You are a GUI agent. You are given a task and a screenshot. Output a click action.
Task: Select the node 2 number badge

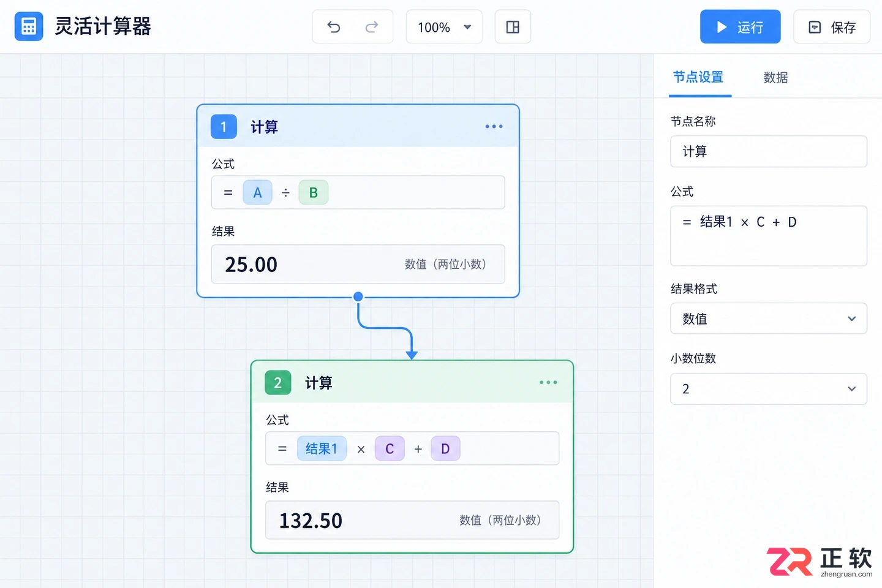click(x=277, y=383)
